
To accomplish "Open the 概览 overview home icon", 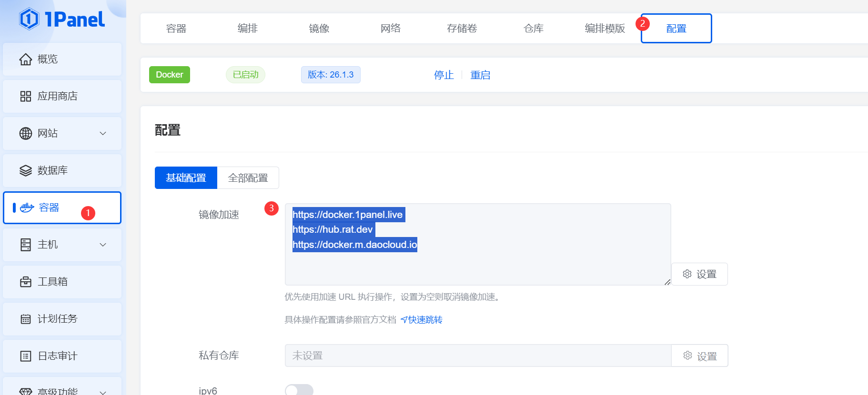I will pos(26,59).
